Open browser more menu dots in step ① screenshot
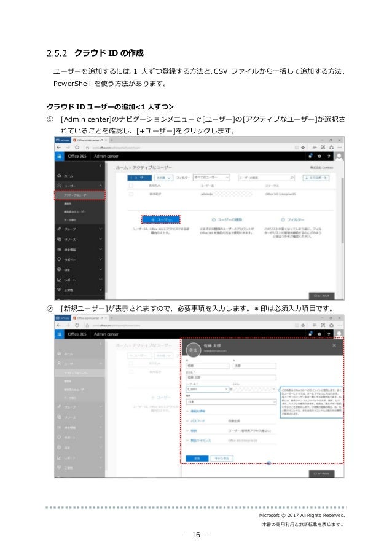Image resolution: width=392 pixels, height=555 pixels. click(340, 148)
